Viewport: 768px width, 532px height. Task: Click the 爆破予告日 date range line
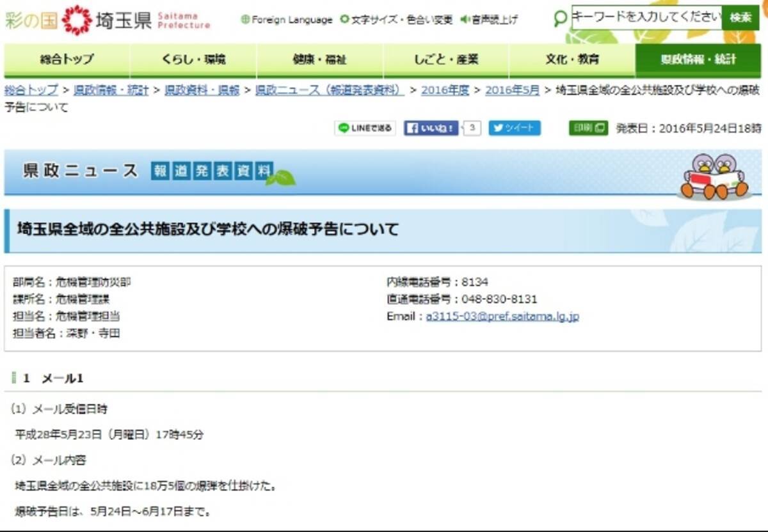click(113, 511)
